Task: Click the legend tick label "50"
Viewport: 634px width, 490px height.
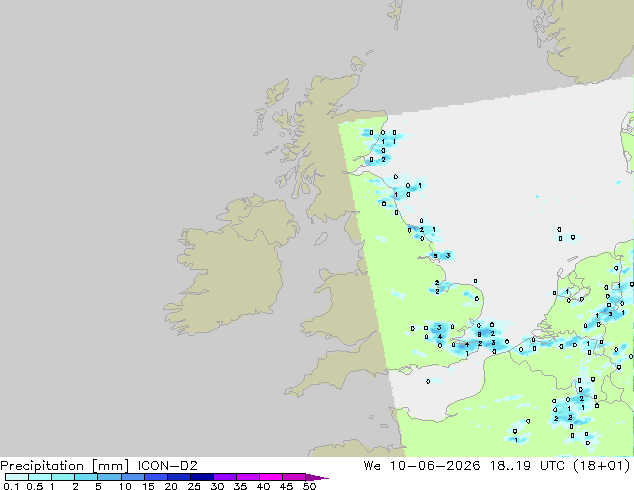Action: coord(309,486)
